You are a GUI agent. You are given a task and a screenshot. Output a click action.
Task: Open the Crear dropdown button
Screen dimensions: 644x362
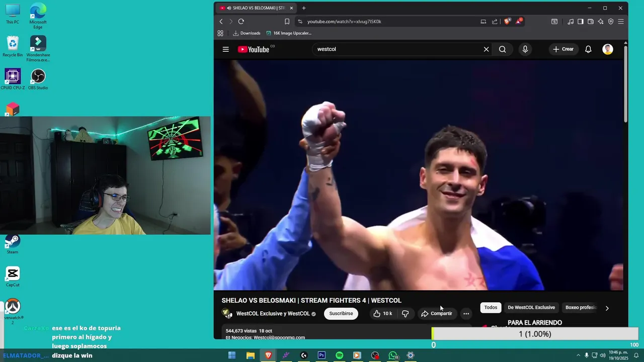(x=563, y=49)
